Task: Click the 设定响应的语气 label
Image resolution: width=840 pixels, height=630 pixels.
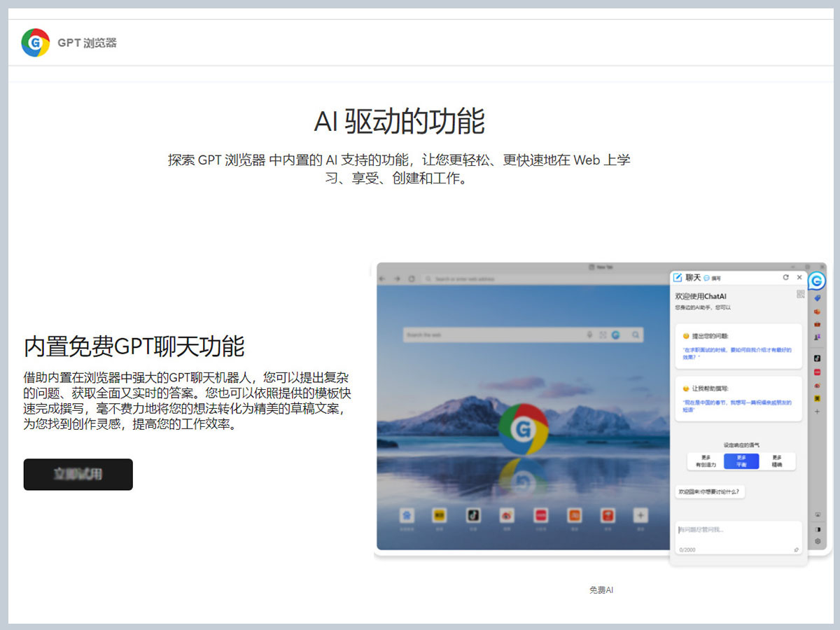Action: pos(741,444)
